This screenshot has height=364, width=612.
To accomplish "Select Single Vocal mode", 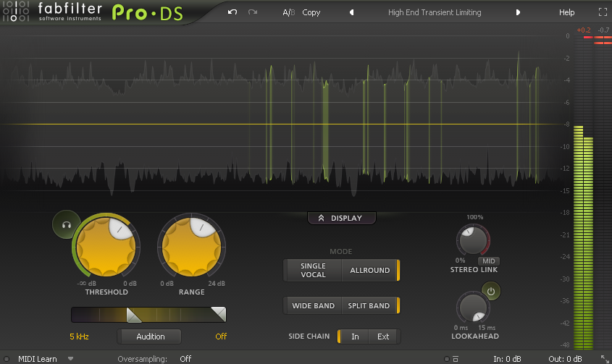I will pyautogui.click(x=313, y=271).
